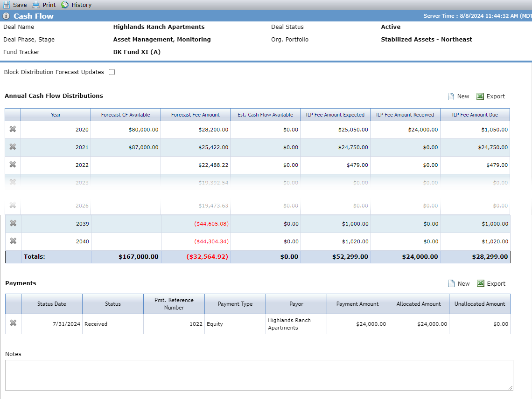Click Export text in Annual Cash Flow Distributions
Screen dimensions: 532x399
[x=496, y=96]
